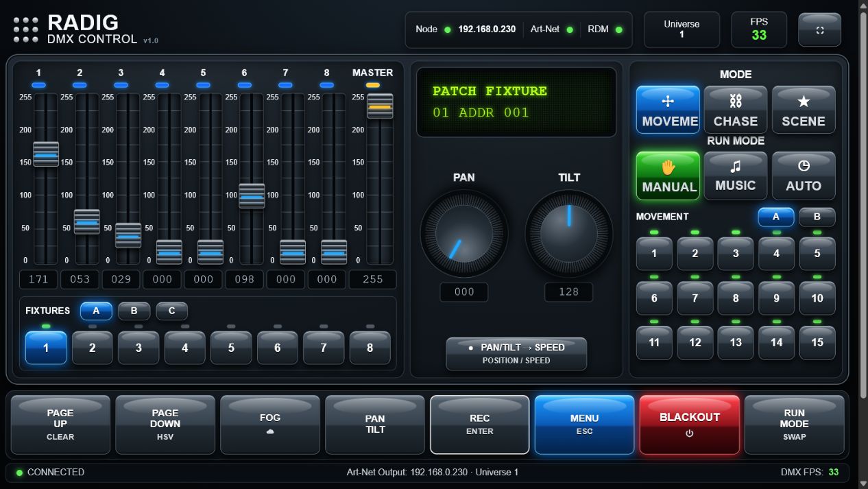The width and height of the screenshot is (868, 489).
Task: Trigger movement preset 14
Action: tap(776, 342)
